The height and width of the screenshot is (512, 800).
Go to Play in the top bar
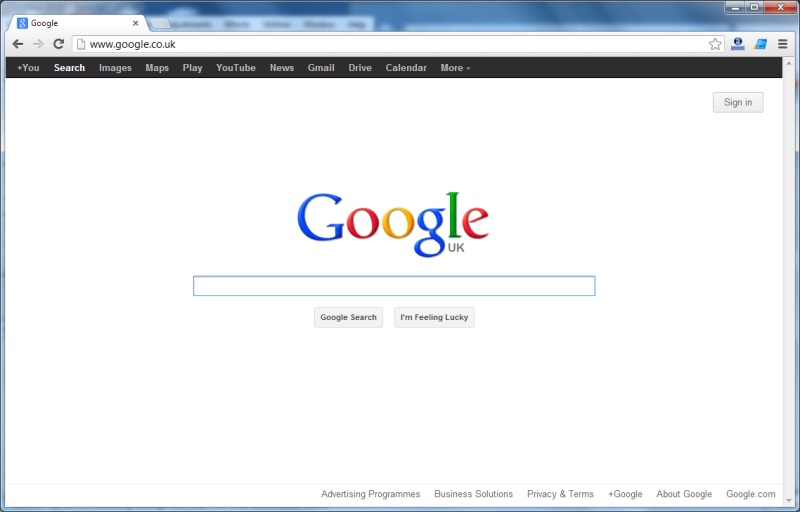coord(192,68)
